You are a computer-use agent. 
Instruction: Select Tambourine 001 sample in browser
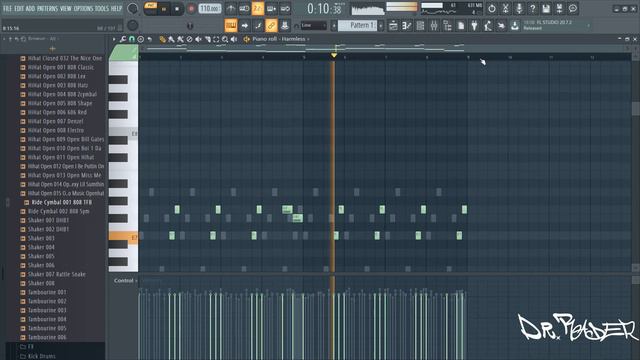47,292
